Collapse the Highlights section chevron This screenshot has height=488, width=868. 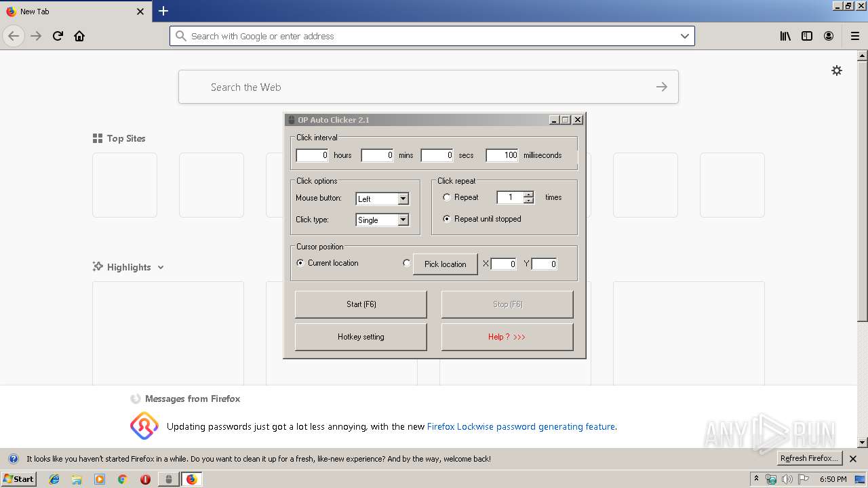click(x=161, y=267)
